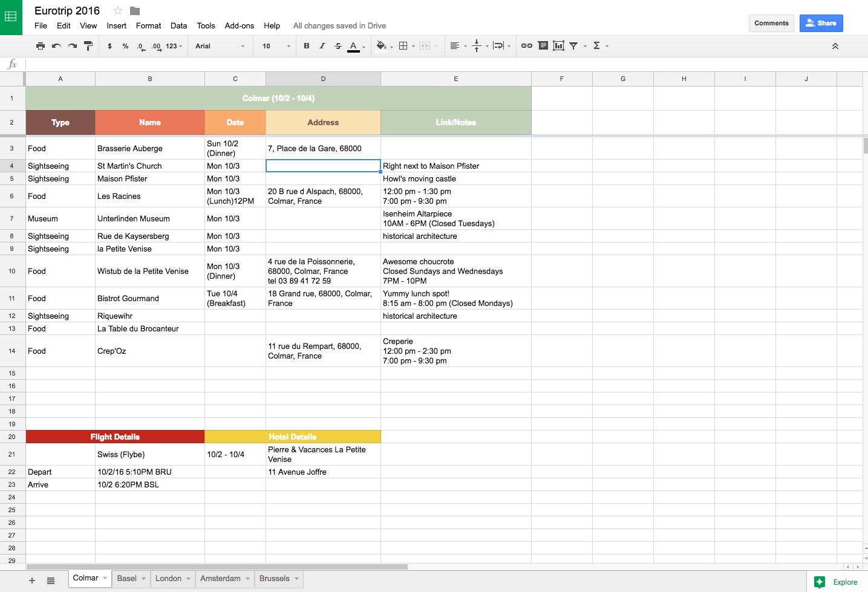Click the insert comment icon
The width and height of the screenshot is (868, 592).
(x=543, y=46)
